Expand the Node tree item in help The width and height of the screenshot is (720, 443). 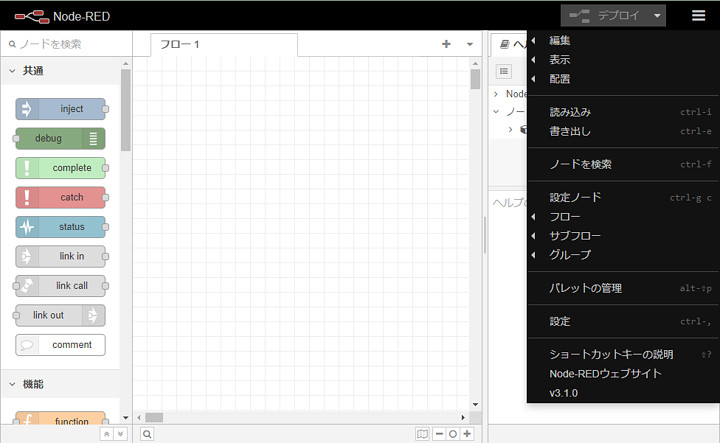[496, 94]
